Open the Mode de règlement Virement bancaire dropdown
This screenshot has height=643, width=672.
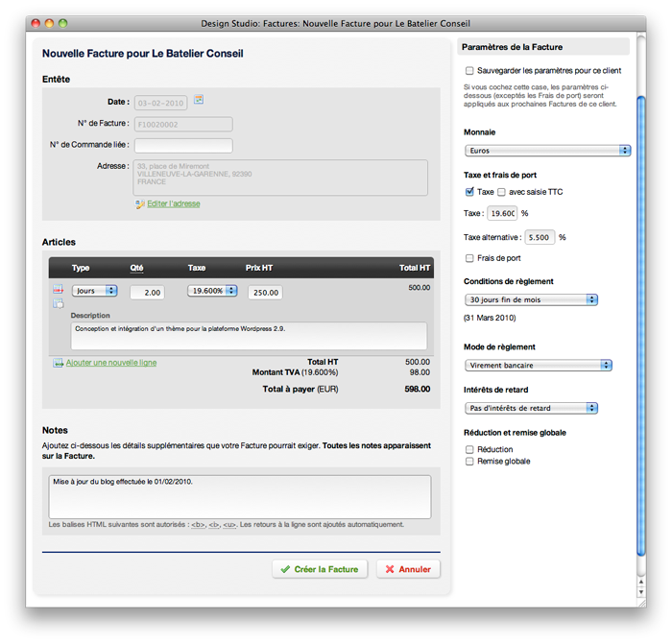click(x=538, y=366)
